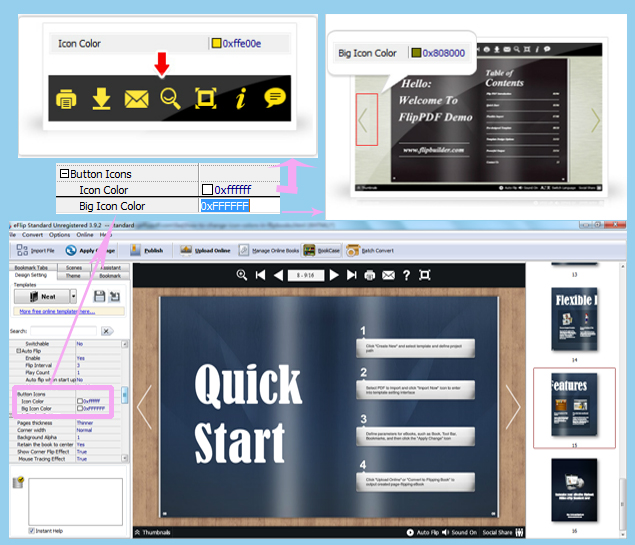Click the yellow print icon in the sample toolbar

click(66, 98)
